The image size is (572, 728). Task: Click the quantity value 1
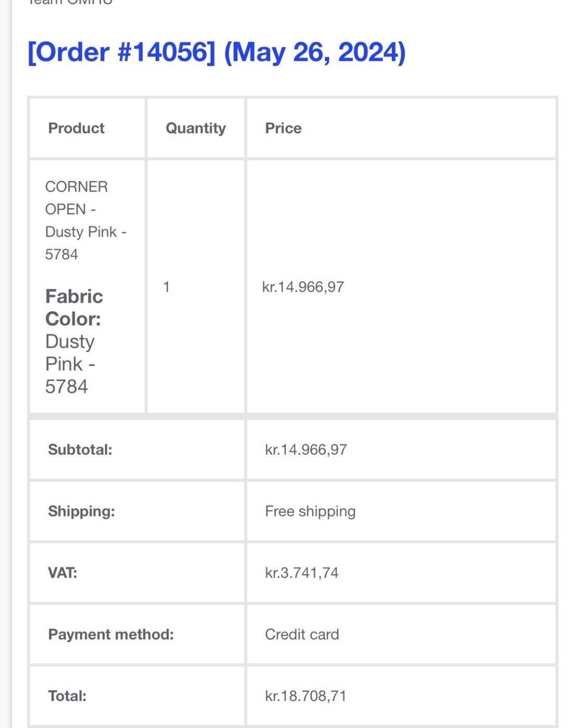167,287
